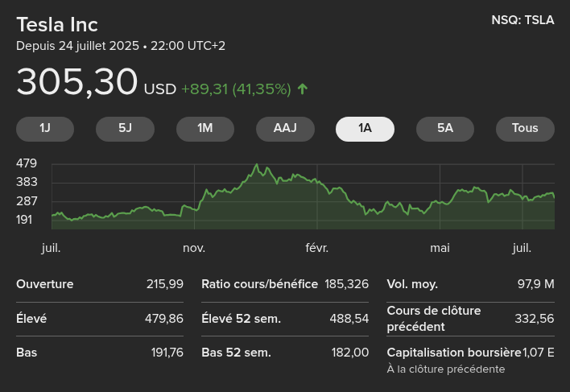Click the Tesla Inc title
Viewport: 570px width, 392px height.
point(57,25)
